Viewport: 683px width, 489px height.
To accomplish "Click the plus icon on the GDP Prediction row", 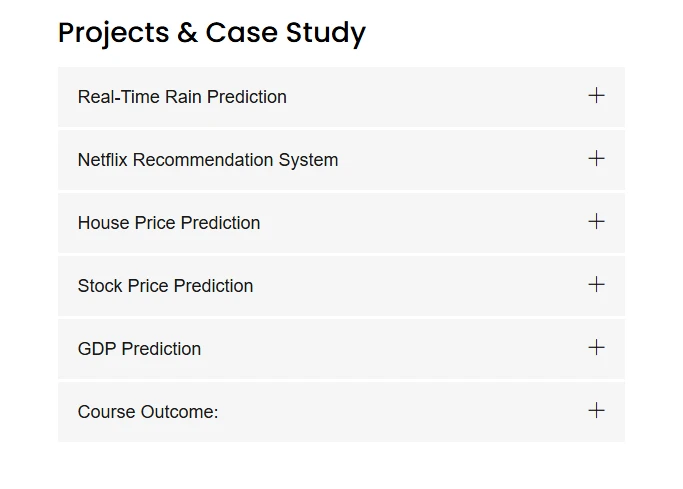I will [x=596, y=347].
